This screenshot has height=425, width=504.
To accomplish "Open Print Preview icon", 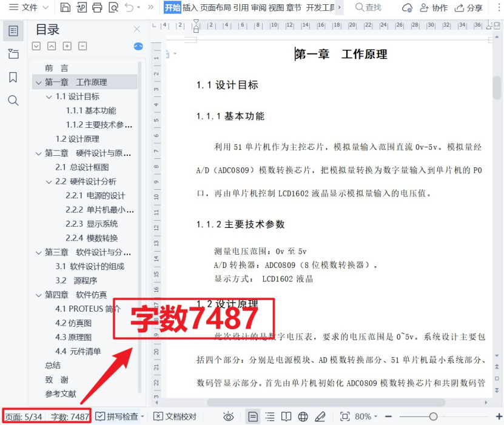I will click(x=113, y=7).
